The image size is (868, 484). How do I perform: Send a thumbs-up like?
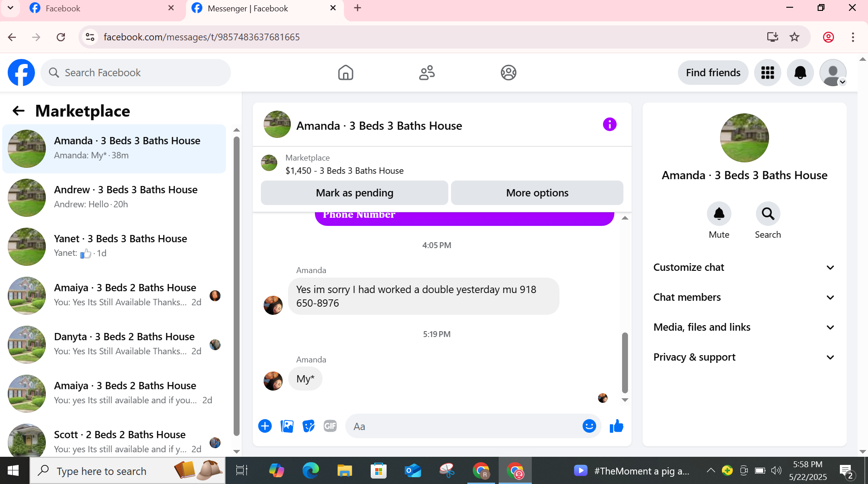pyautogui.click(x=616, y=426)
